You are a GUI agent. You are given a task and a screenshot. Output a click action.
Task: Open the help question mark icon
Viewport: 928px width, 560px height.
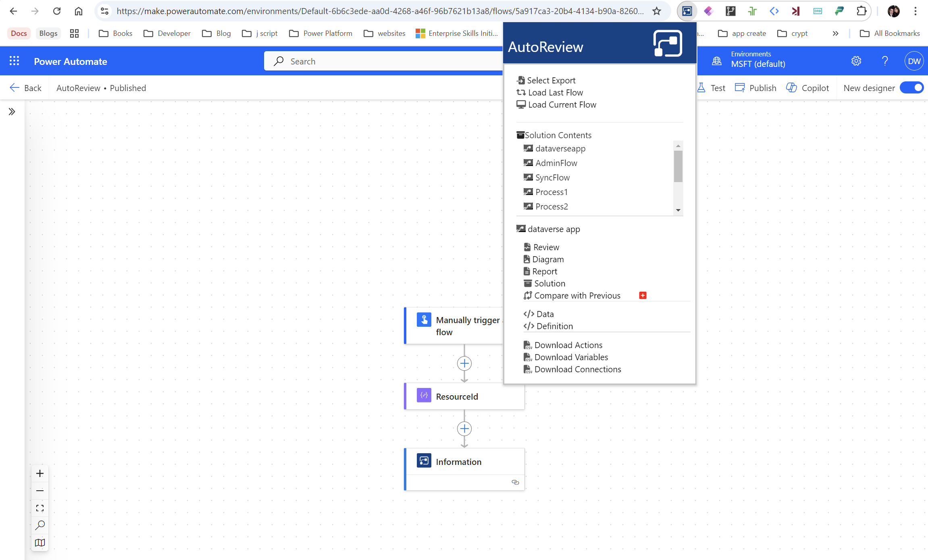885,61
